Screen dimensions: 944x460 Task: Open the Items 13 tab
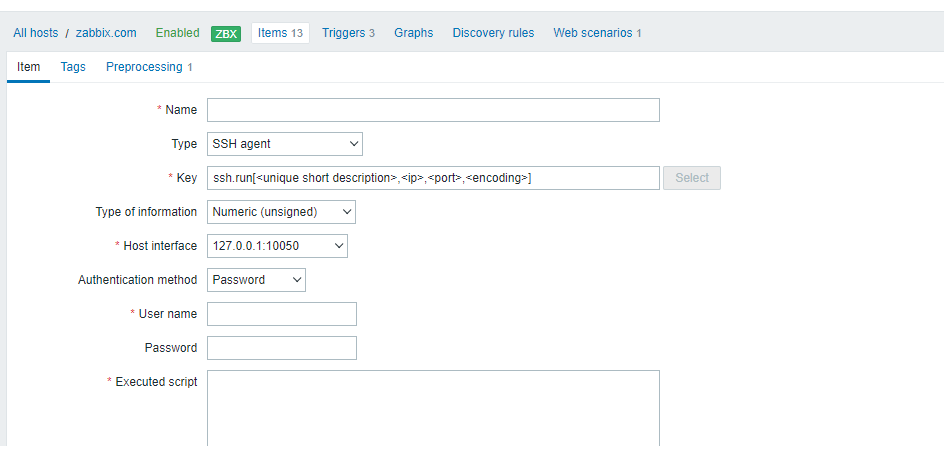280,33
